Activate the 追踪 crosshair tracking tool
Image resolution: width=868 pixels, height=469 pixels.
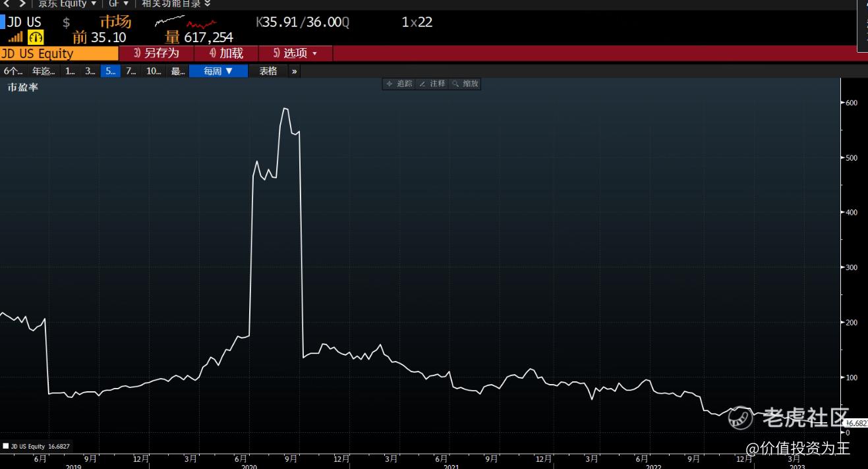pos(399,84)
